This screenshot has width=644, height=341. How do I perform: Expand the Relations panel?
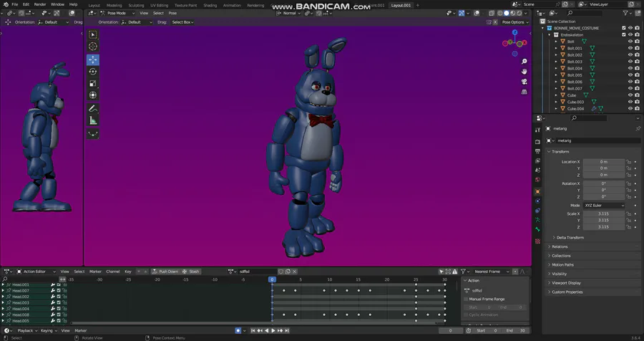[x=560, y=247]
